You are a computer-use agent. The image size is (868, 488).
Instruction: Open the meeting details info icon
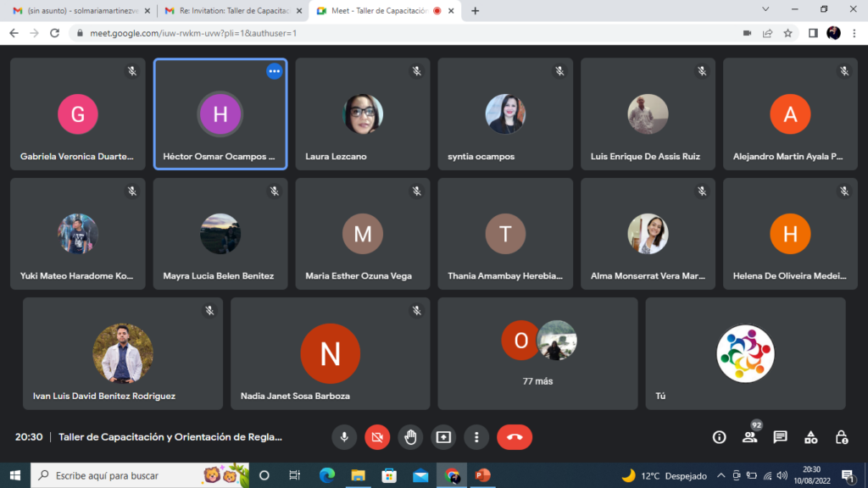[719, 437]
